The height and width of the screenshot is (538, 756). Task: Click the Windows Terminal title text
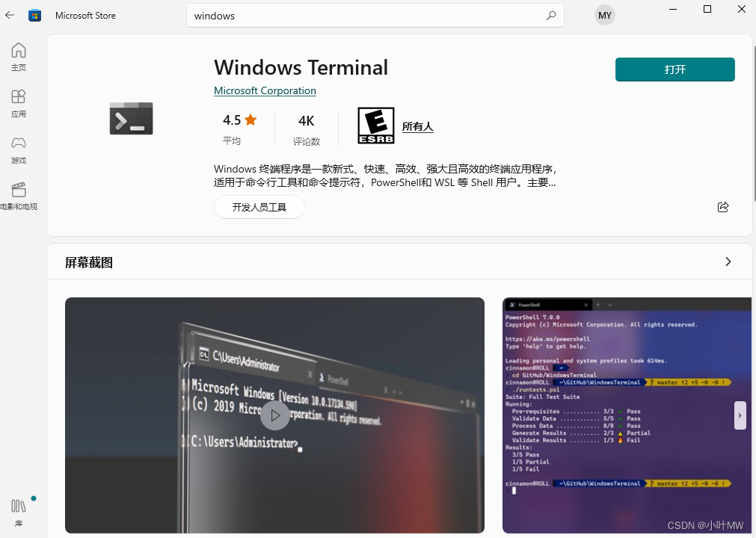301,67
